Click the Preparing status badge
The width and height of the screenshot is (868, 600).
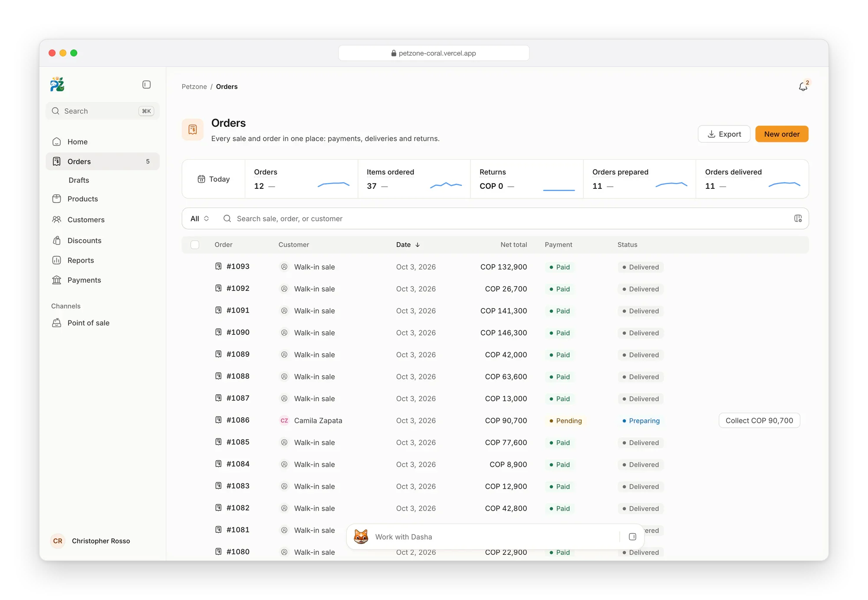[x=641, y=421]
